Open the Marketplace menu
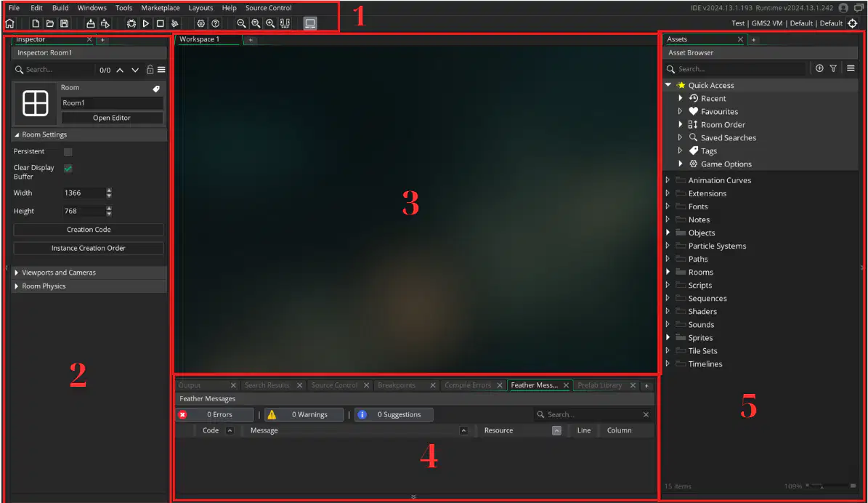The height and width of the screenshot is (503, 868). point(161,8)
